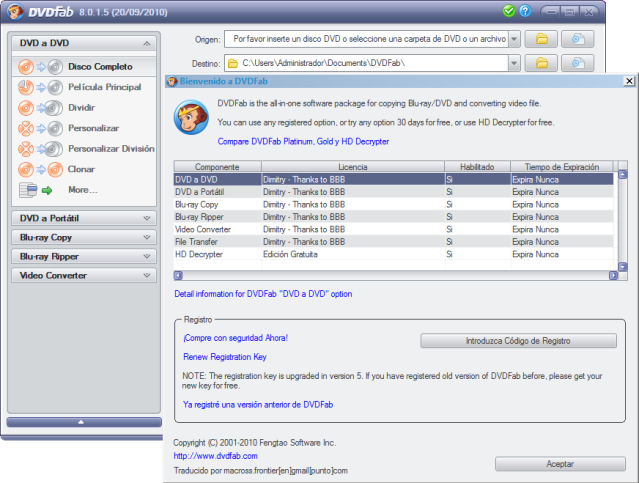Select the DVD a Portátil component row

[394, 192]
